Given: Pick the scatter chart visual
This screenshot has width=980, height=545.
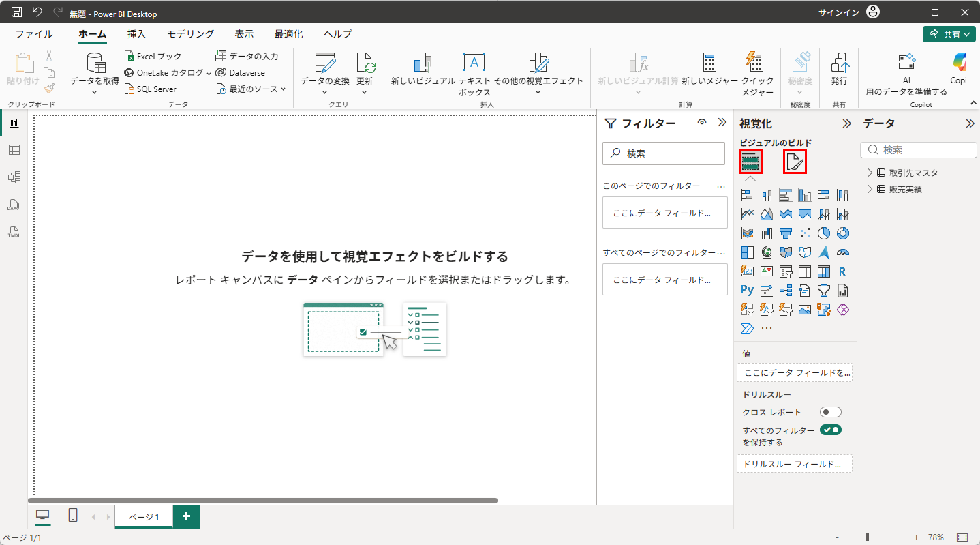Looking at the screenshot, I should coord(805,233).
